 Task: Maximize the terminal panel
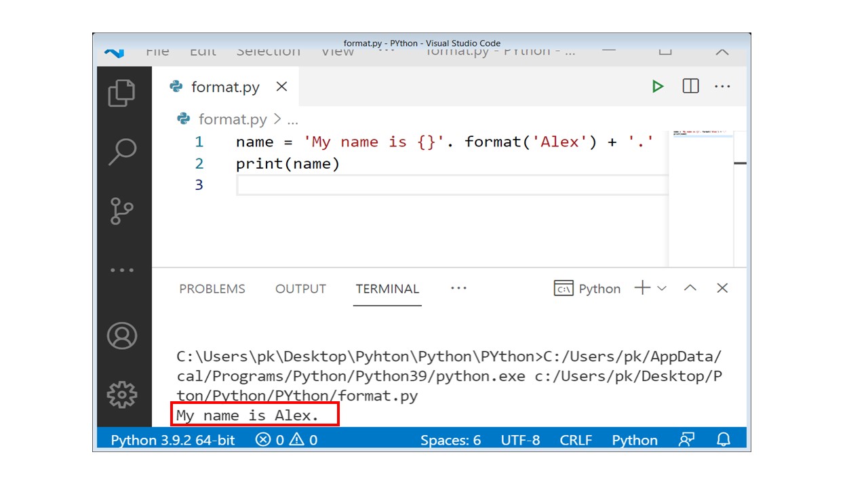click(x=690, y=288)
